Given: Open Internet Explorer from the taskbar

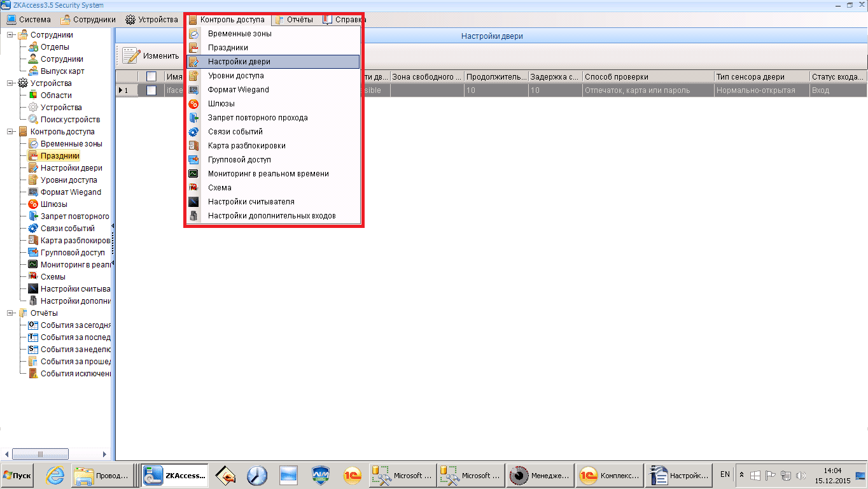Looking at the screenshot, I should tap(55, 475).
